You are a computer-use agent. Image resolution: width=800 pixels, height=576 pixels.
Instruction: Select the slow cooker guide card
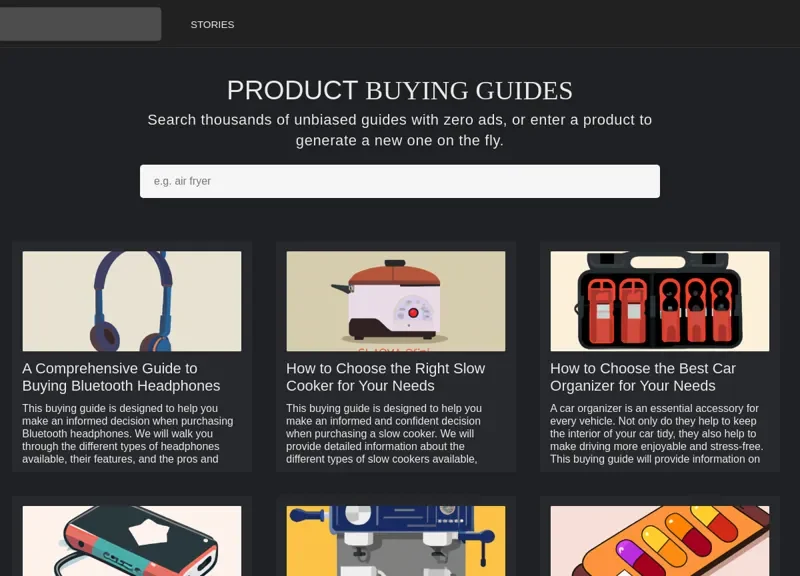pos(396,356)
